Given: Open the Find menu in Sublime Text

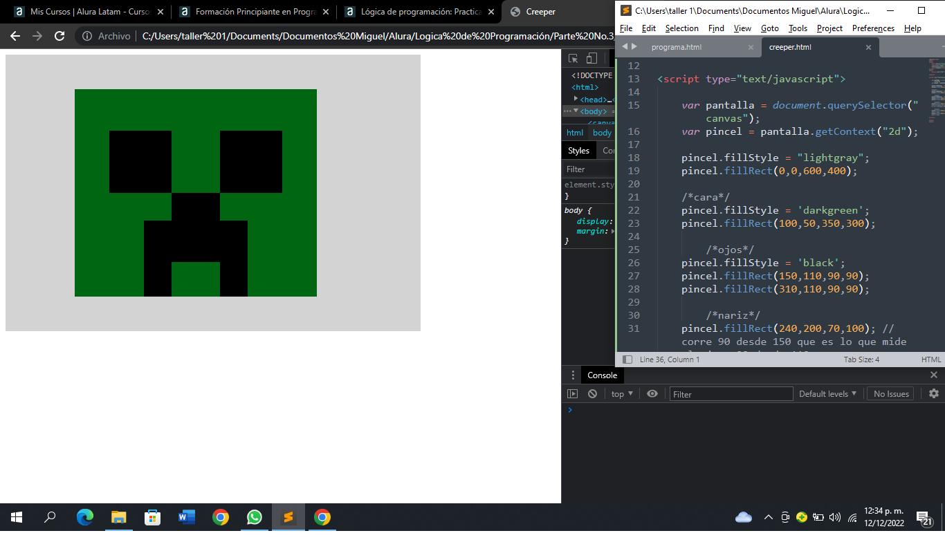Looking at the screenshot, I should click(x=716, y=28).
